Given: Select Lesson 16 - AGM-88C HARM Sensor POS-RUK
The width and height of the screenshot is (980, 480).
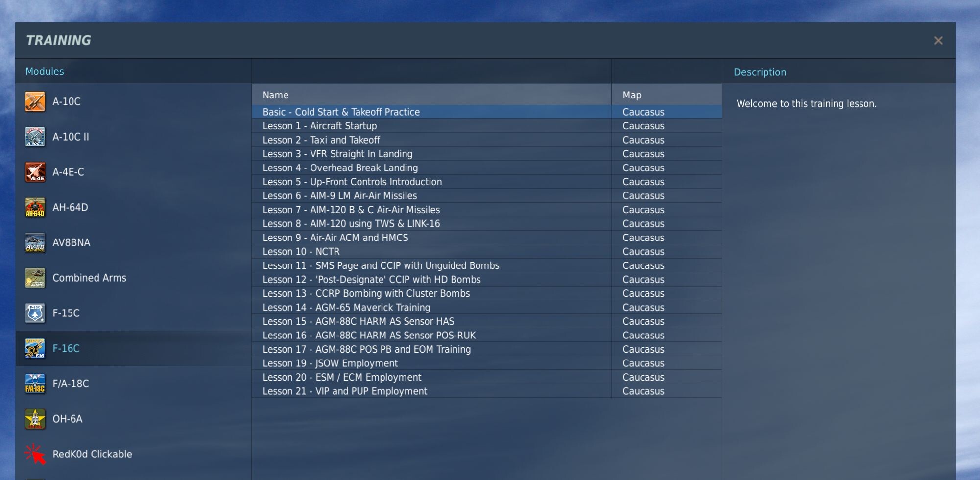Looking at the screenshot, I should point(431,336).
